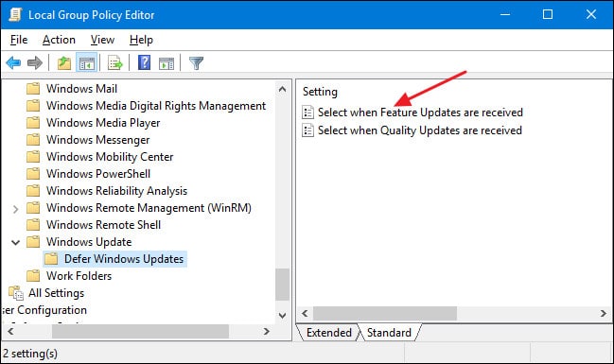Click the tree pane horizontal scrollbar thumb
The width and height of the screenshot is (614, 364).
[140, 332]
